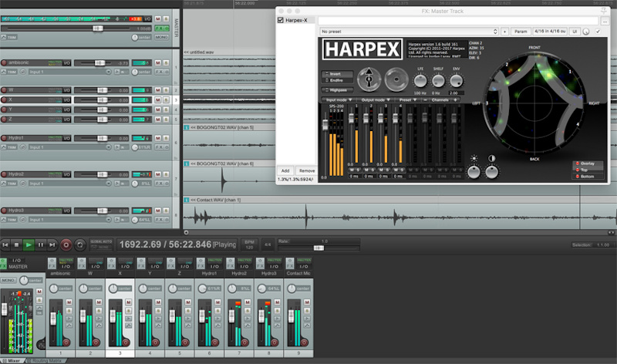
Task: Toggle the FX bypass checkmark box
Action: tap(598, 32)
